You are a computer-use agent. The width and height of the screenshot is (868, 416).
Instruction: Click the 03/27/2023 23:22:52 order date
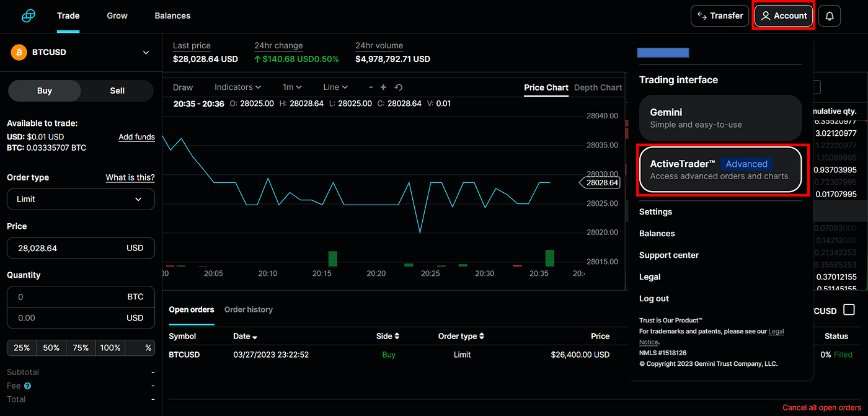pos(271,355)
